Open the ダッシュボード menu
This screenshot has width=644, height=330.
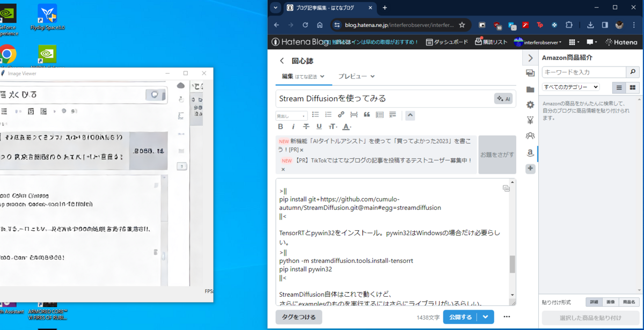pos(450,42)
